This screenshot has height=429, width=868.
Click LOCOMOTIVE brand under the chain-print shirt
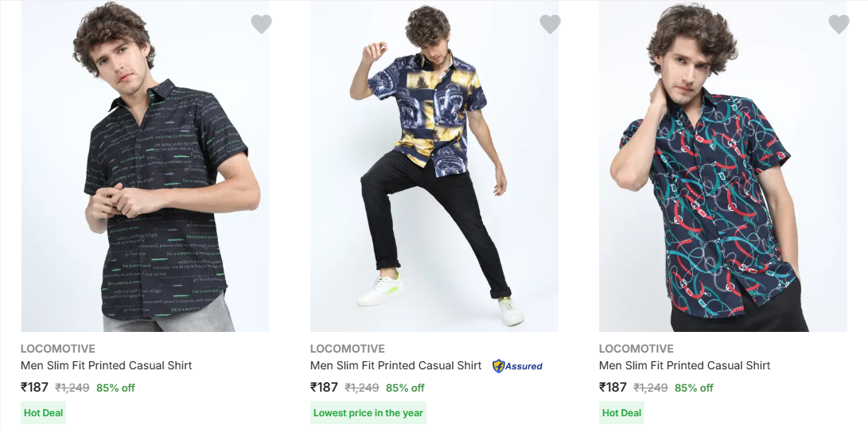pyautogui.click(x=636, y=349)
